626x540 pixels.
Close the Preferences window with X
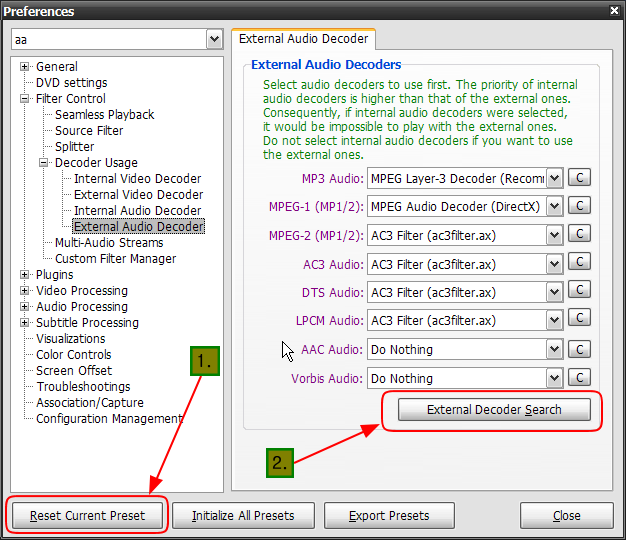coord(613,11)
